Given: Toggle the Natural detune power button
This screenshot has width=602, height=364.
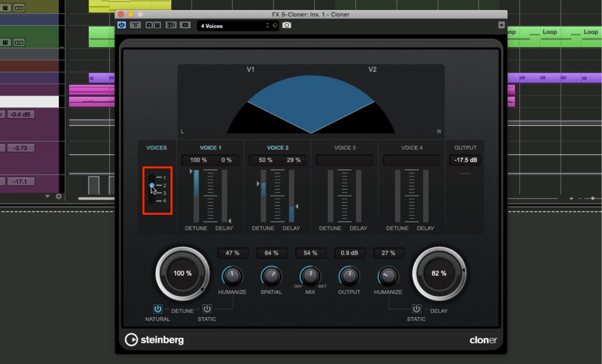Looking at the screenshot, I should click(x=157, y=309).
